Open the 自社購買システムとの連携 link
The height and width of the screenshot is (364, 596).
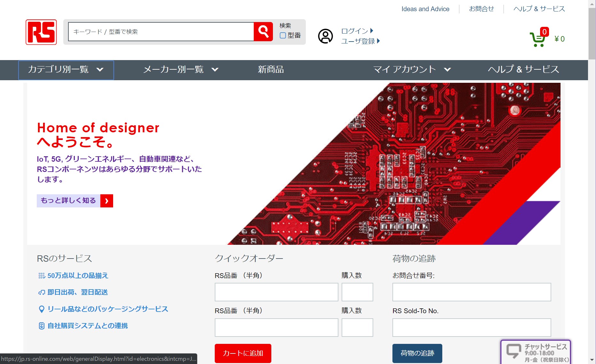point(88,326)
